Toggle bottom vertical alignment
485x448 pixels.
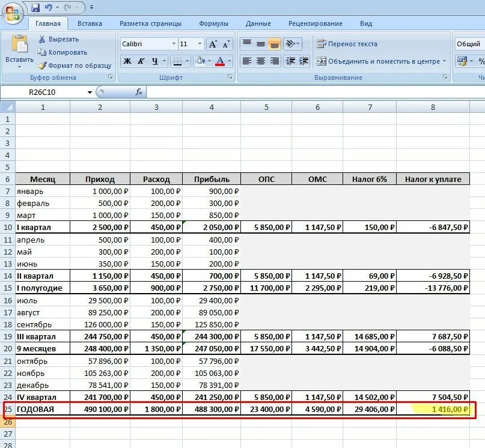click(x=275, y=44)
